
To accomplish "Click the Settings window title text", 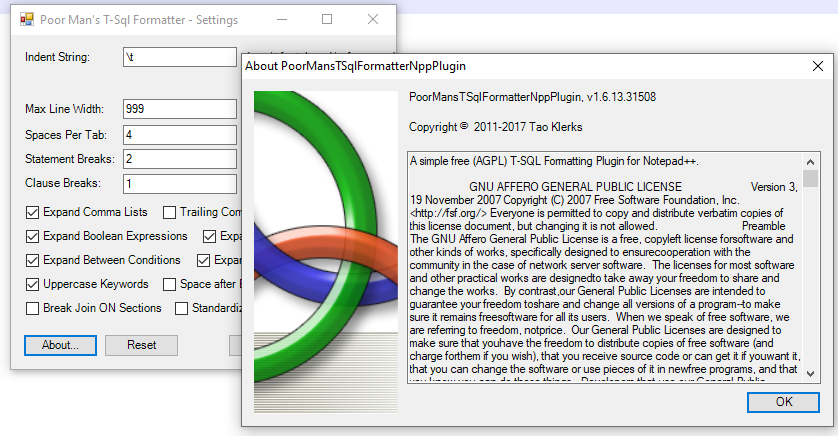I will (x=139, y=20).
